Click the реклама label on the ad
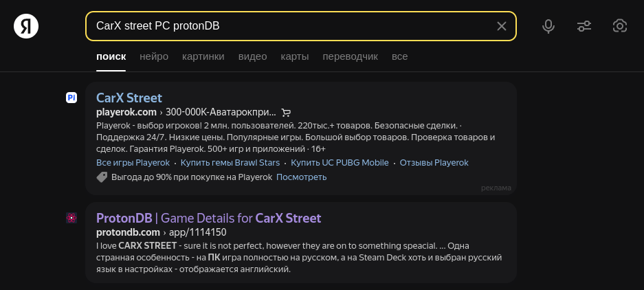Image resolution: width=644 pixels, height=290 pixels. click(x=496, y=188)
